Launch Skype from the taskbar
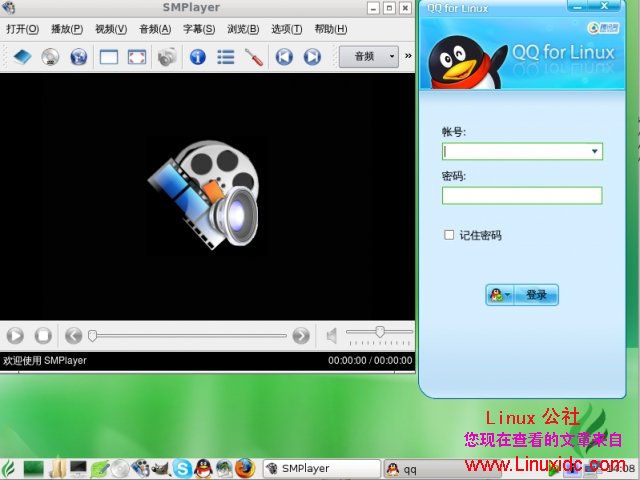This screenshot has width=640, height=480. (x=182, y=469)
